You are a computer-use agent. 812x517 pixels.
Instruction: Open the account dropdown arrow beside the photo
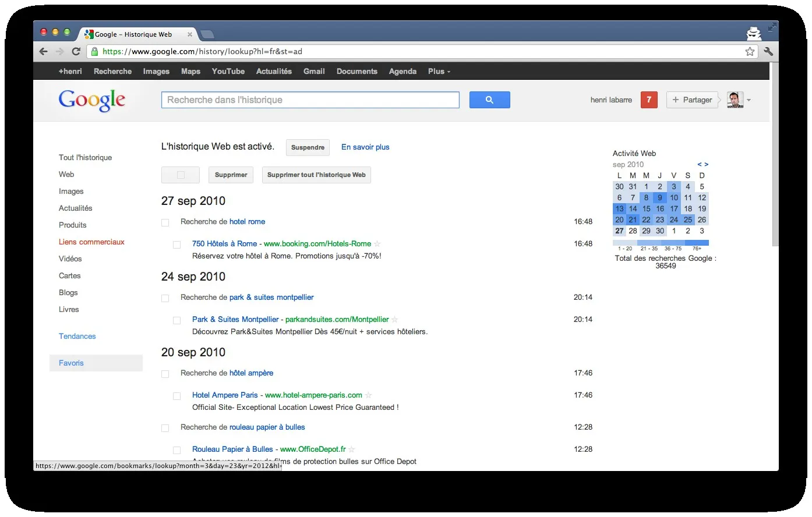749,100
